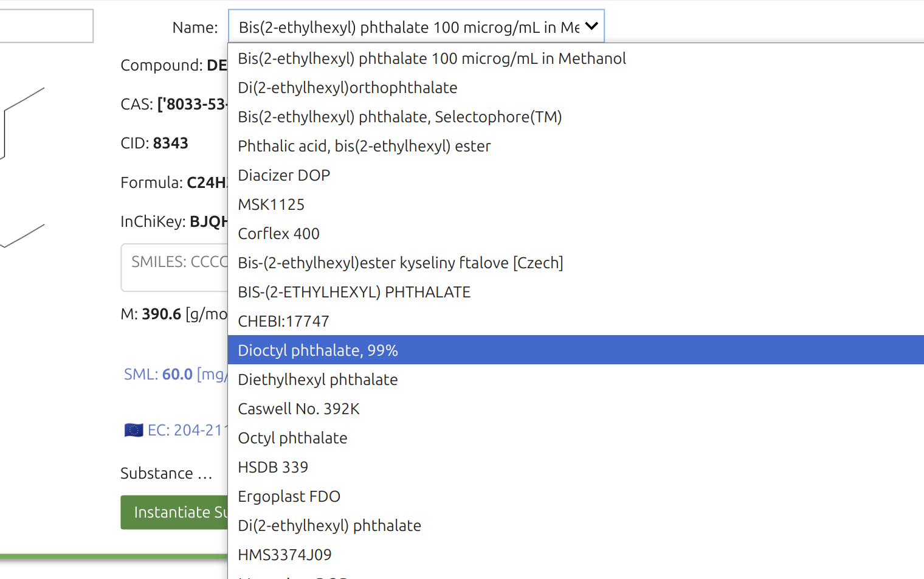Viewport: 924px width, 579px height.
Task: Pick 'Caswell No. 392K' option
Action: (576, 409)
